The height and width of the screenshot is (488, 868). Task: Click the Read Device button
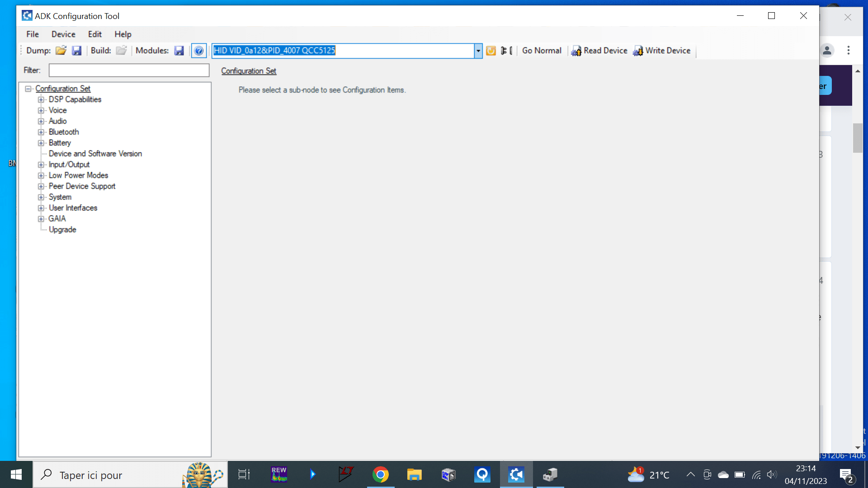coord(599,51)
